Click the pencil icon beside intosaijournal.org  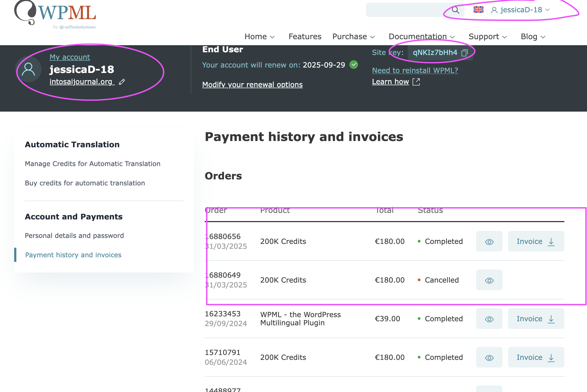[x=122, y=82]
